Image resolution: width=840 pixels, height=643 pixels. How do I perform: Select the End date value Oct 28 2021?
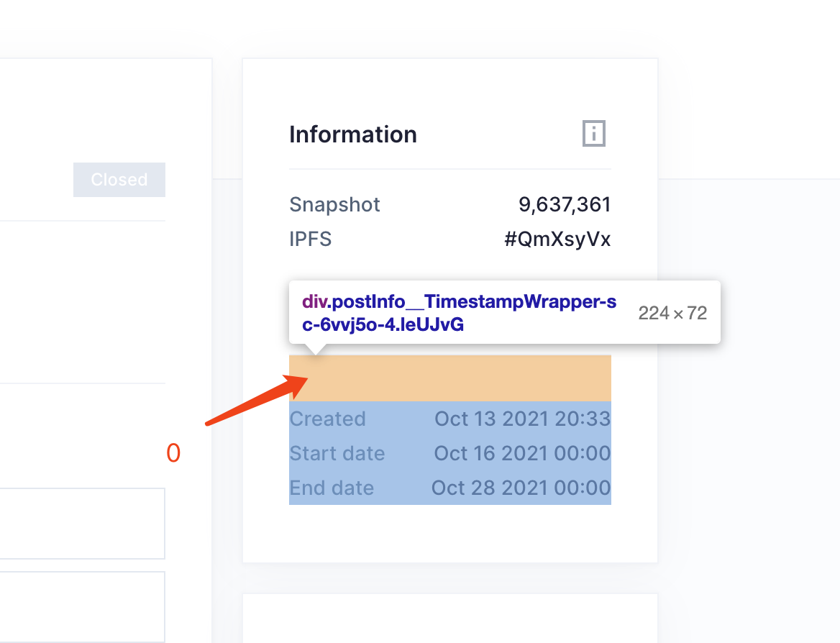coord(520,488)
